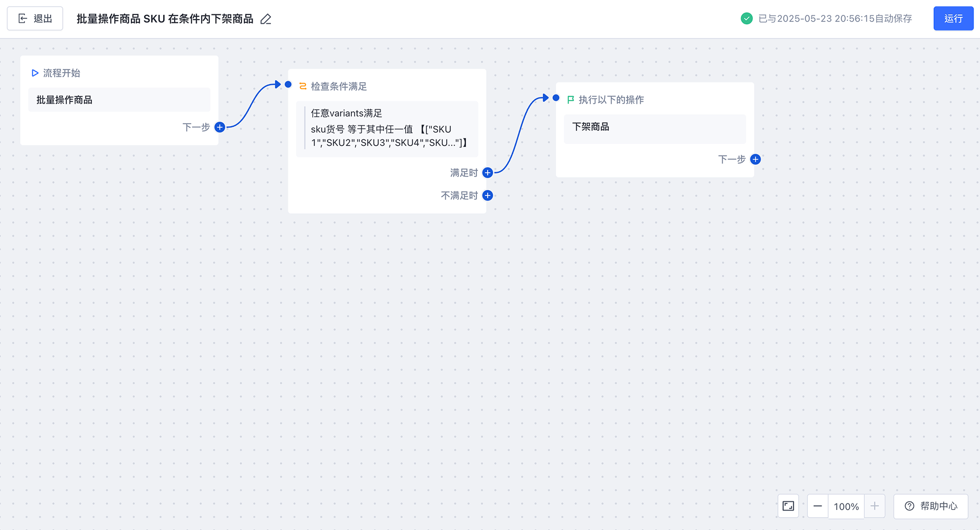
Task: Add step on 满足时 plus connector
Action: point(488,173)
